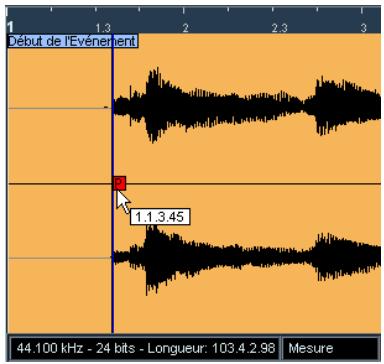
Task: Click ruler position 2.3
Action: coord(279,28)
